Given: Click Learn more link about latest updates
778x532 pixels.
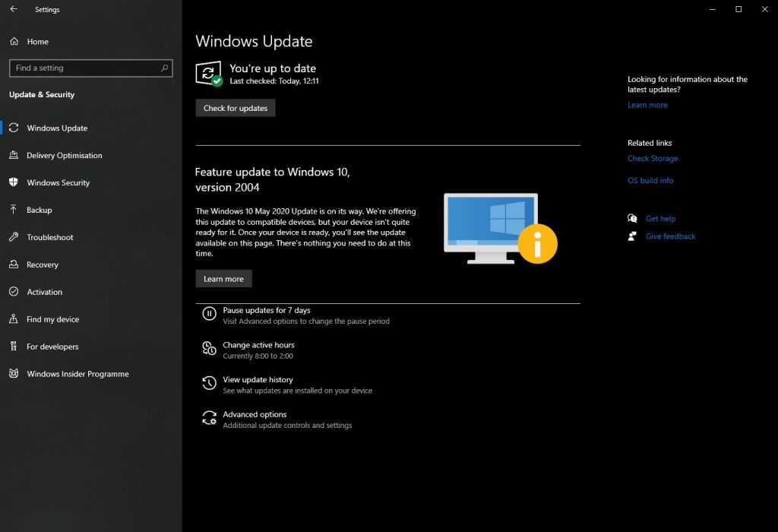Looking at the screenshot, I should coord(647,105).
